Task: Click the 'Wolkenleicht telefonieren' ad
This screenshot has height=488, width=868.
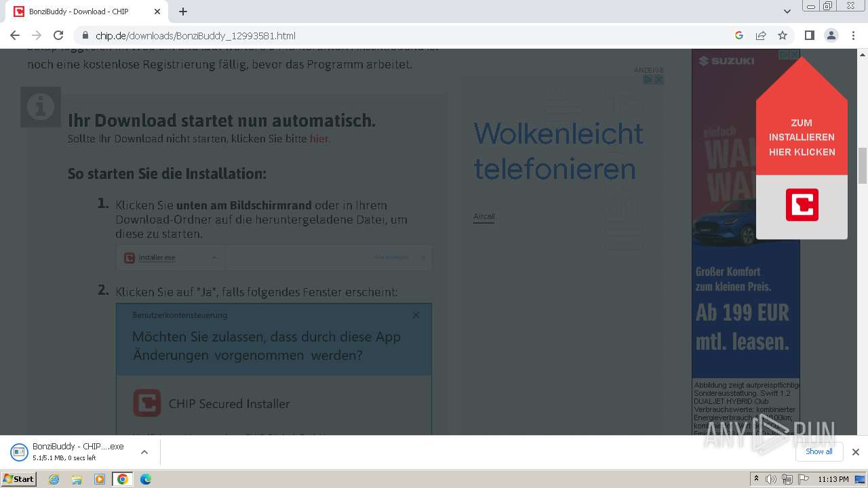Action: (x=558, y=150)
